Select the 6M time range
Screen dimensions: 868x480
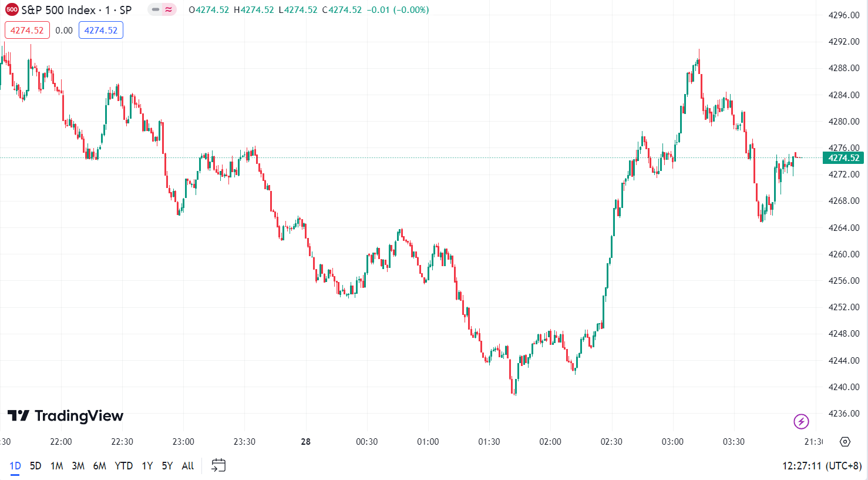(100, 466)
